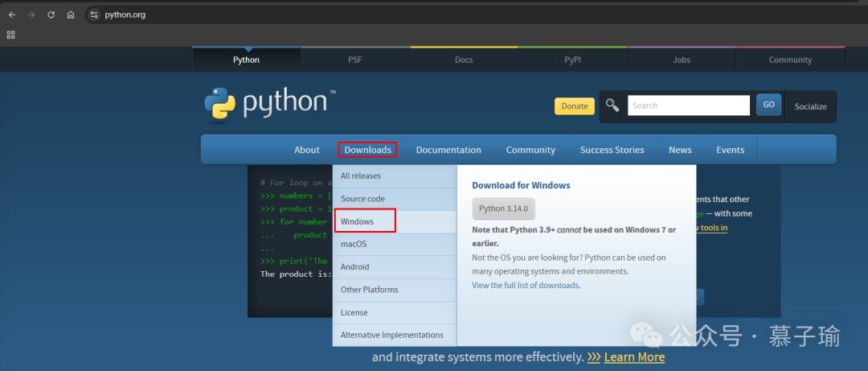Image resolution: width=868 pixels, height=371 pixels.
Task: Select the Docs top tab
Action: (464, 60)
